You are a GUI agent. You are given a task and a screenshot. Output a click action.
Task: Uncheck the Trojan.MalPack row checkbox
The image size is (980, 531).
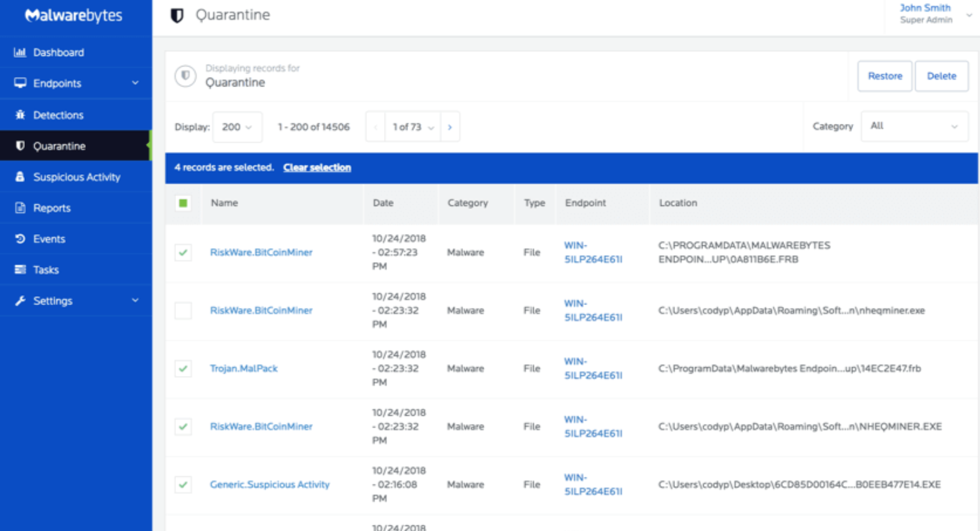183,369
